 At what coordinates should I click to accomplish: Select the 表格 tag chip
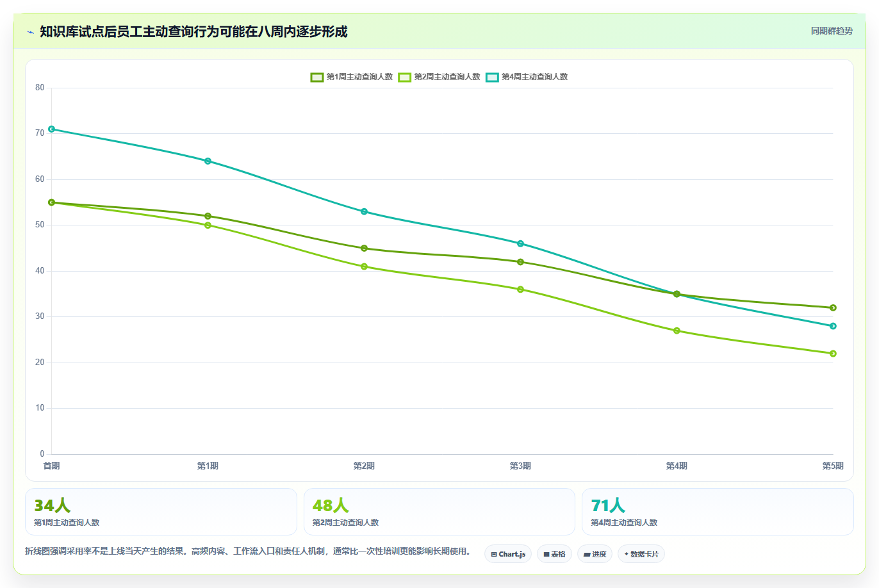pyautogui.click(x=554, y=554)
